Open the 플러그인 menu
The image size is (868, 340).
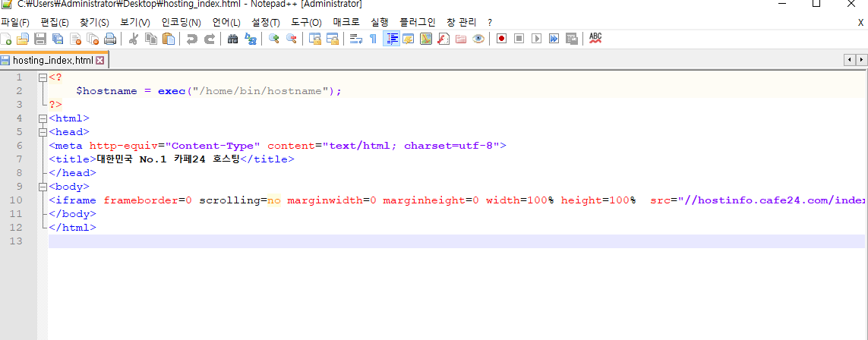tap(418, 23)
